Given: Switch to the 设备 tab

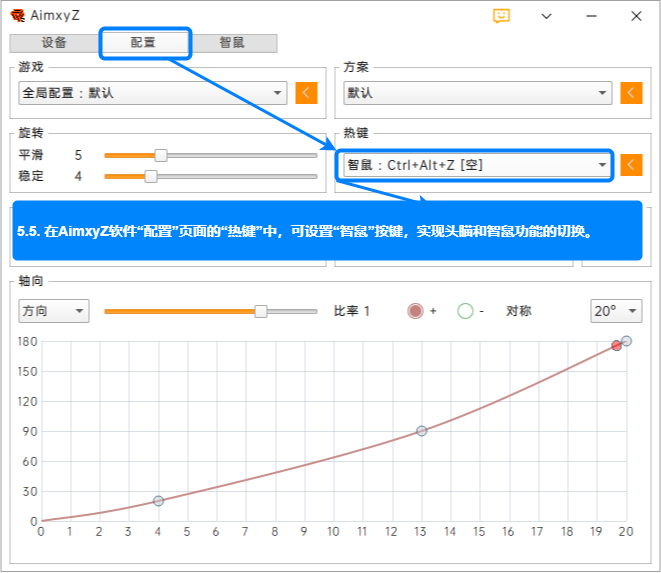Looking at the screenshot, I should tap(54, 43).
